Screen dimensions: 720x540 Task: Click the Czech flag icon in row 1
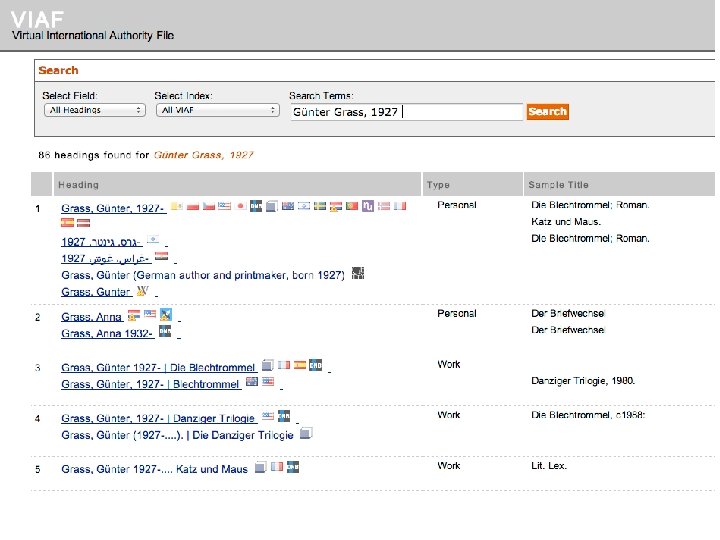[x=208, y=206]
